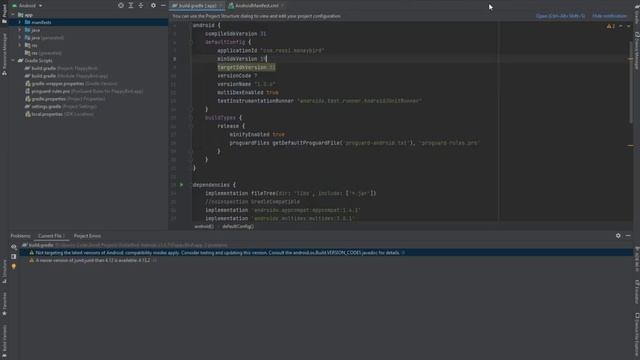Select the res (generated) folder

[x=43, y=53]
